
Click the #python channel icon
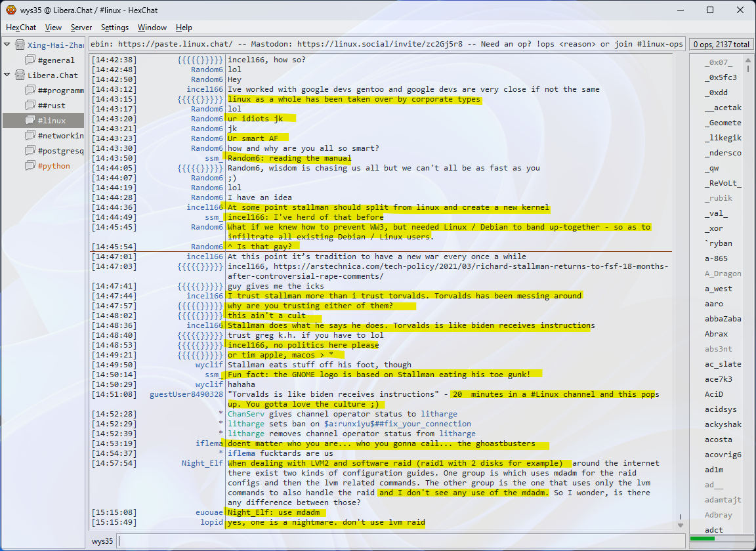(30, 166)
